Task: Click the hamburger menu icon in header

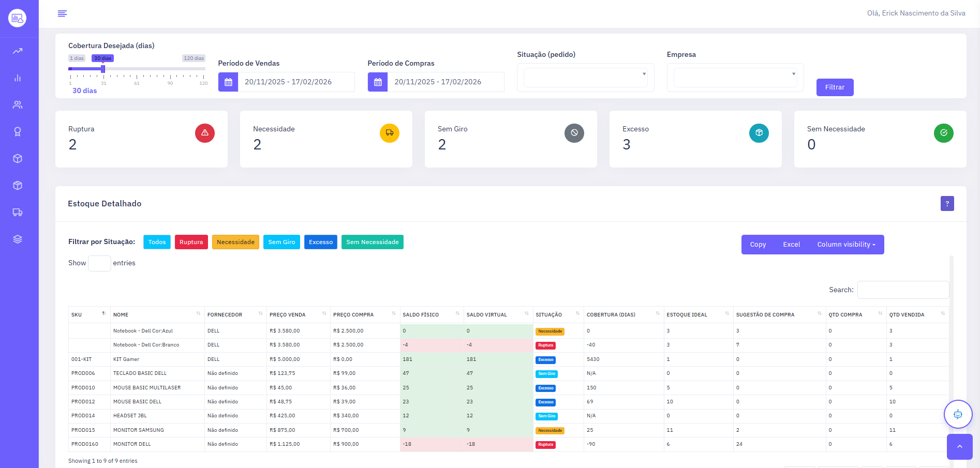Action: [62, 13]
